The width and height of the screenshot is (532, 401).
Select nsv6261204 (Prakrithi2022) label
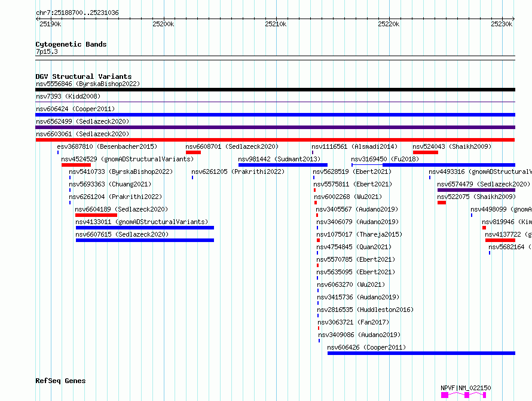click(115, 197)
